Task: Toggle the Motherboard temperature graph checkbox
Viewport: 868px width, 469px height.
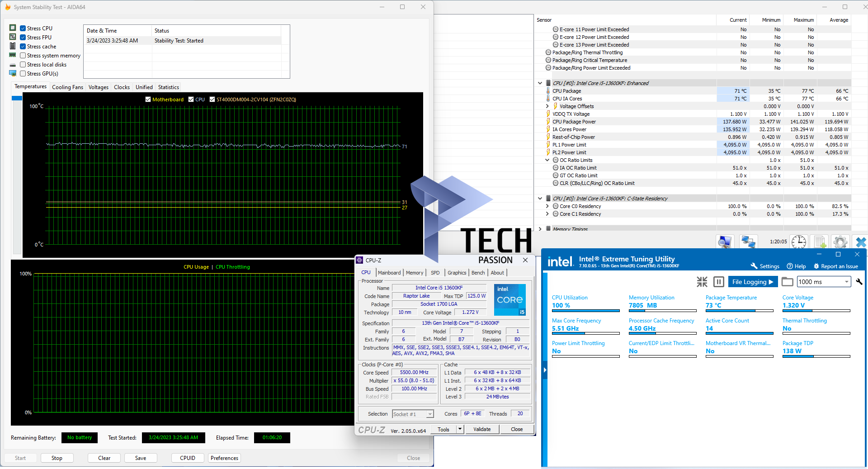Action: coord(148,99)
